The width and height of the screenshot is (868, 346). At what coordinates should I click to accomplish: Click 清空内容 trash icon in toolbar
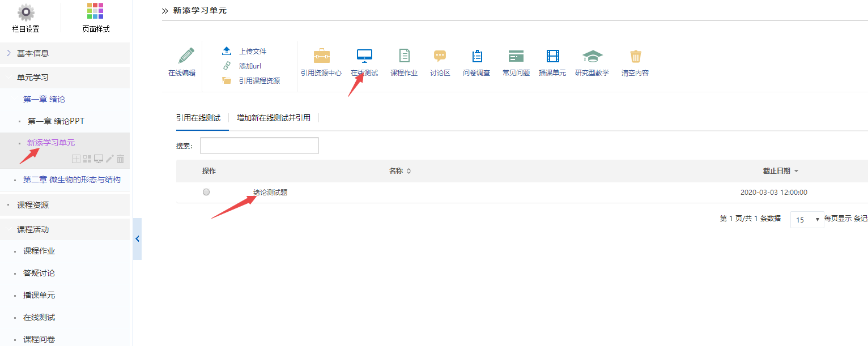click(x=635, y=56)
